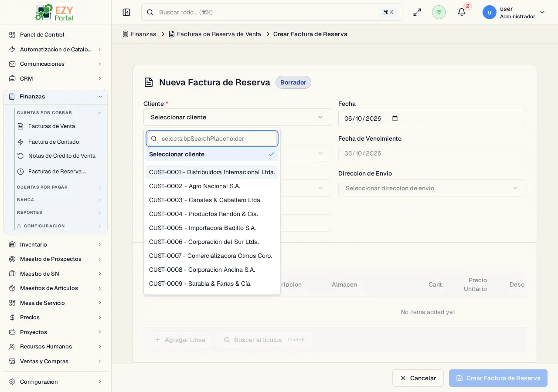
Task: Open Configuracion under Finanzas
Action: [44, 226]
